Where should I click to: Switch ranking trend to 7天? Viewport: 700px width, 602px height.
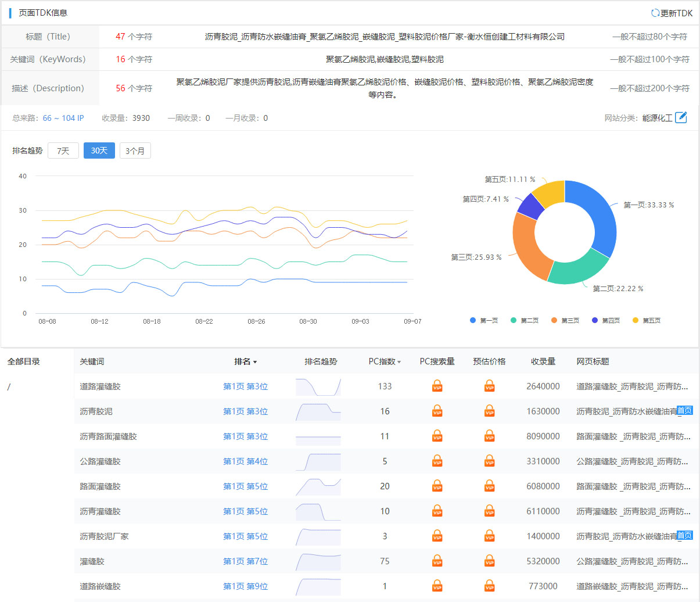tap(63, 150)
